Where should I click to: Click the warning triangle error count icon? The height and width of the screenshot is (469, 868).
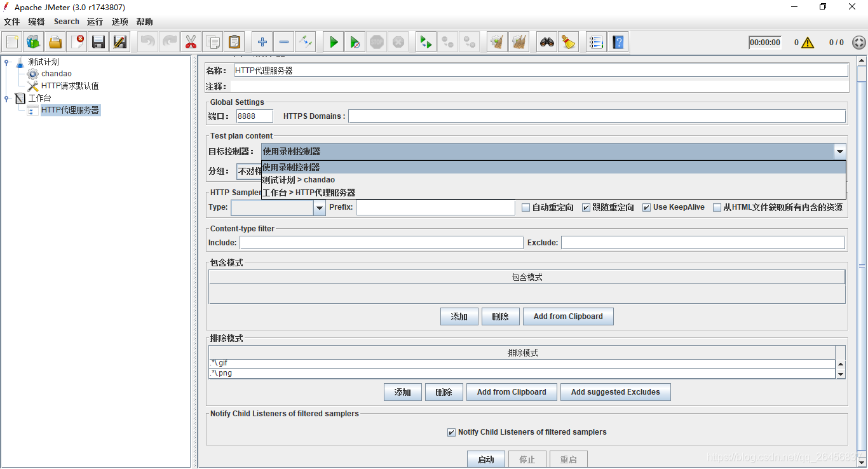click(x=807, y=43)
